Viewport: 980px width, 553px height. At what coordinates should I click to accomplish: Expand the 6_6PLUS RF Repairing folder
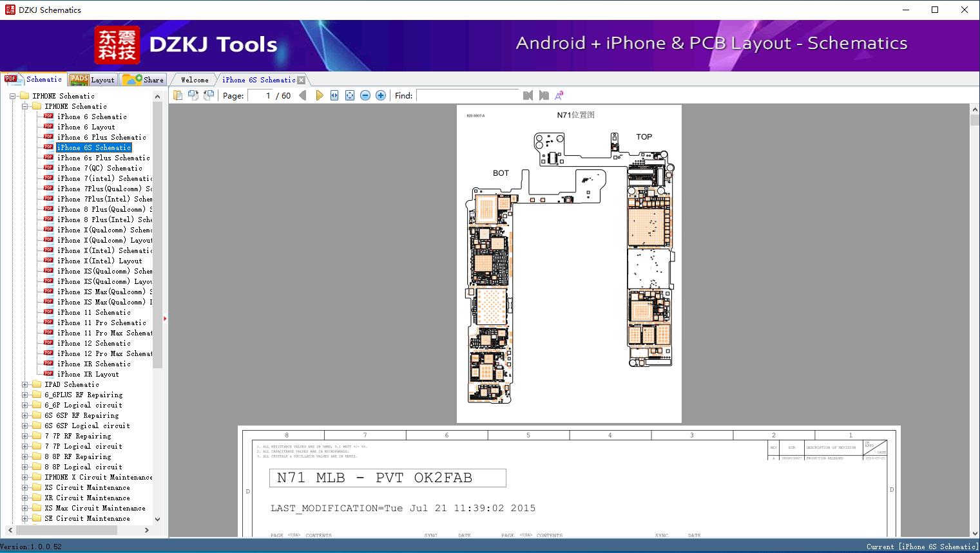pos(25,395)
